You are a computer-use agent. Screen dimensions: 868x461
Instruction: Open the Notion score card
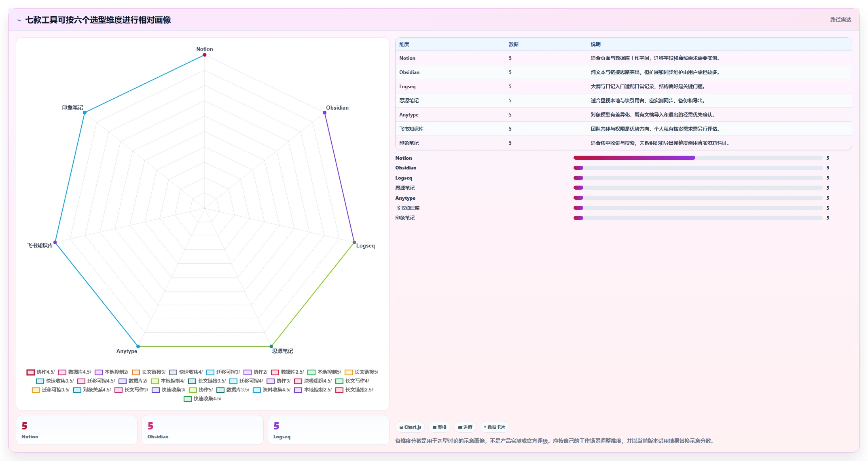click(x=77, y=430)
